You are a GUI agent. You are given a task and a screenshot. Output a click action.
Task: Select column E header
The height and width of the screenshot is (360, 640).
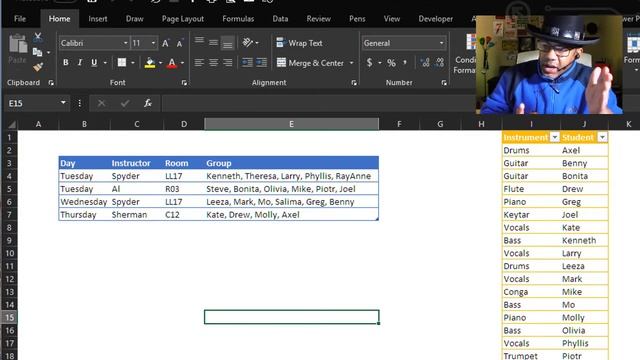point(291,124)
